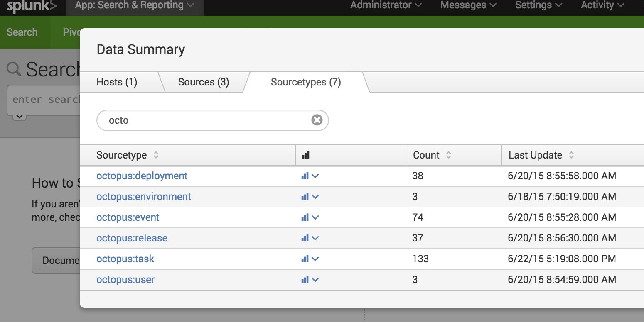This screenshot has width=644, height=322.
Task: Click inside the sourcetype filter input field
Action: 199,120
